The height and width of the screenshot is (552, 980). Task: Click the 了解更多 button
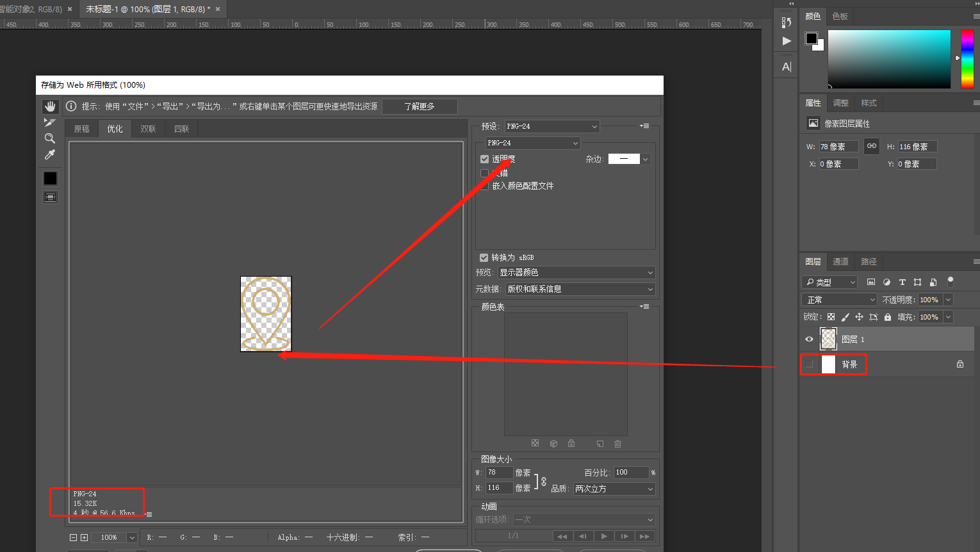pos(420,106)
